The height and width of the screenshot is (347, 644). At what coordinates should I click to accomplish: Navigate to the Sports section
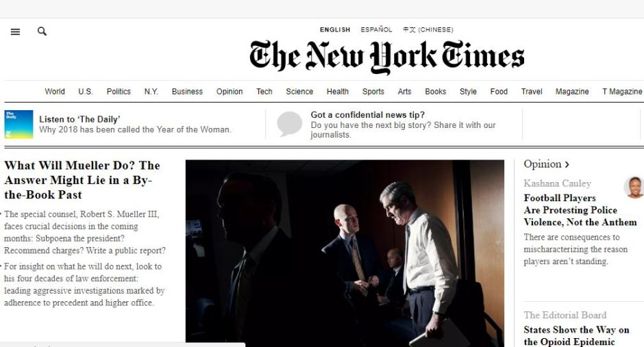[373, 92]
